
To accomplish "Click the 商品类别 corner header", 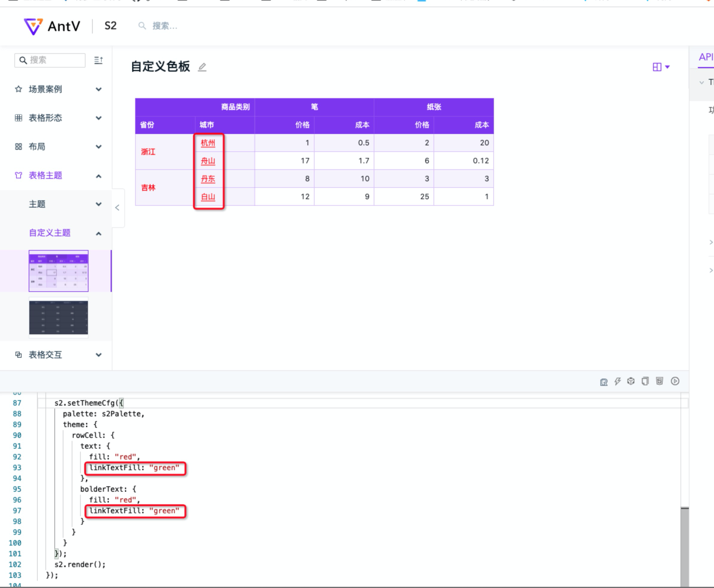I will [x=195, y=107].
